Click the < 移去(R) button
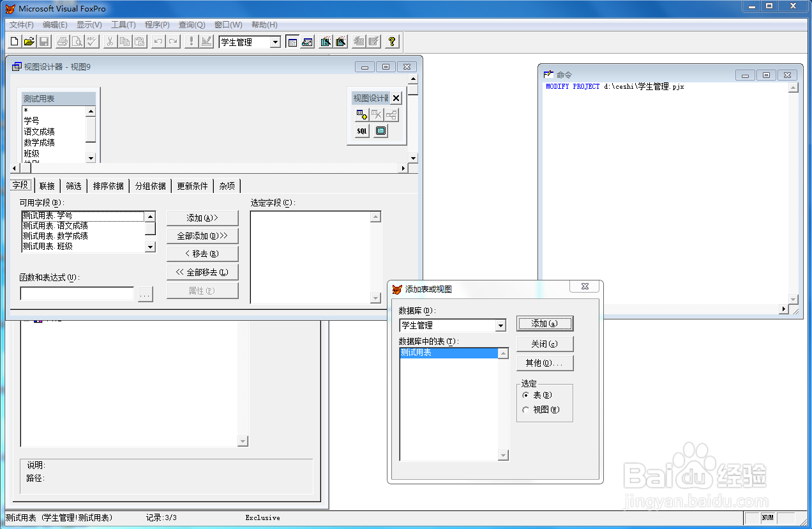This screenshot has width=812, height=529. (x=202, y=254)
